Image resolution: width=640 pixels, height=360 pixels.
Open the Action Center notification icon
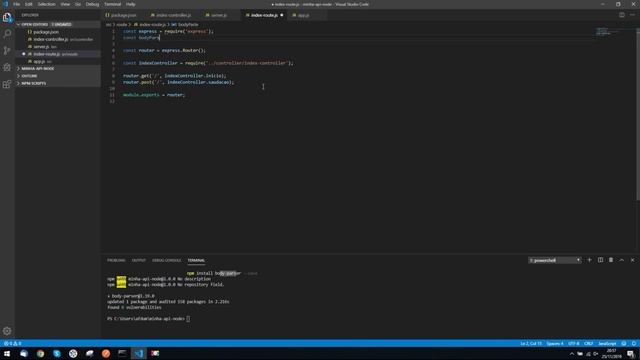click(631, 354)
